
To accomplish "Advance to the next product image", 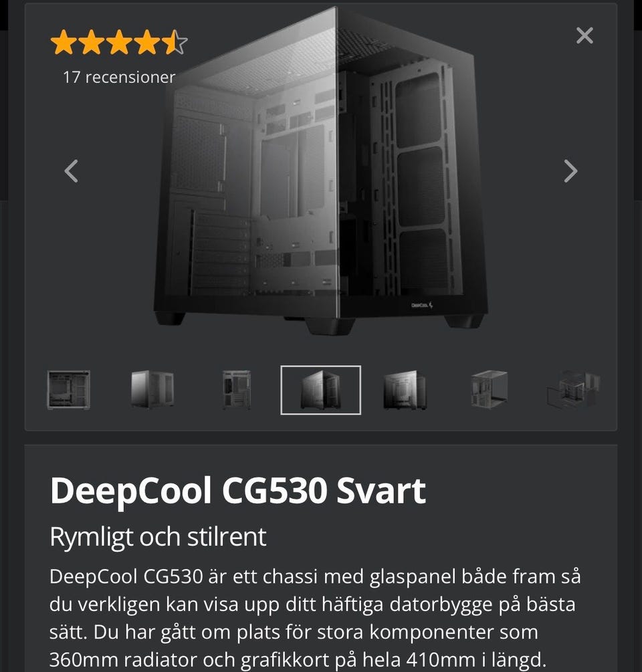I will (570, 171).
